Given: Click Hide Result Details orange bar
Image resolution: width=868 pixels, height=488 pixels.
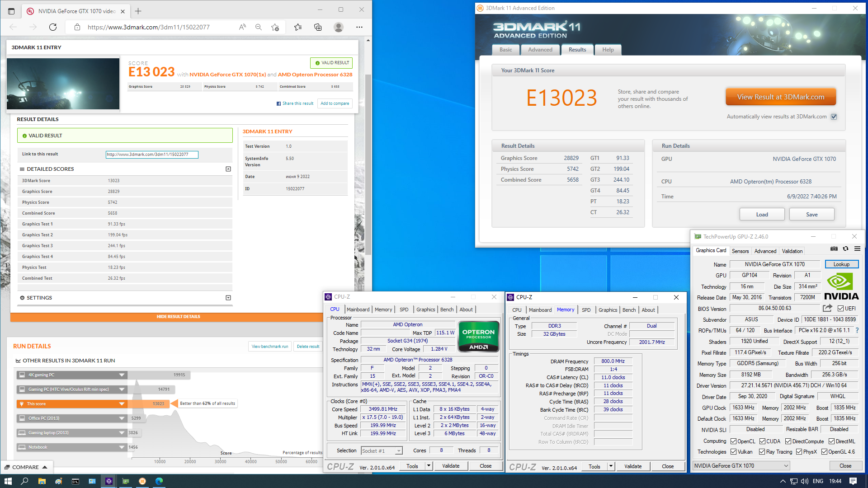Looking at the screenshot, I should click(x=179, y=317).
